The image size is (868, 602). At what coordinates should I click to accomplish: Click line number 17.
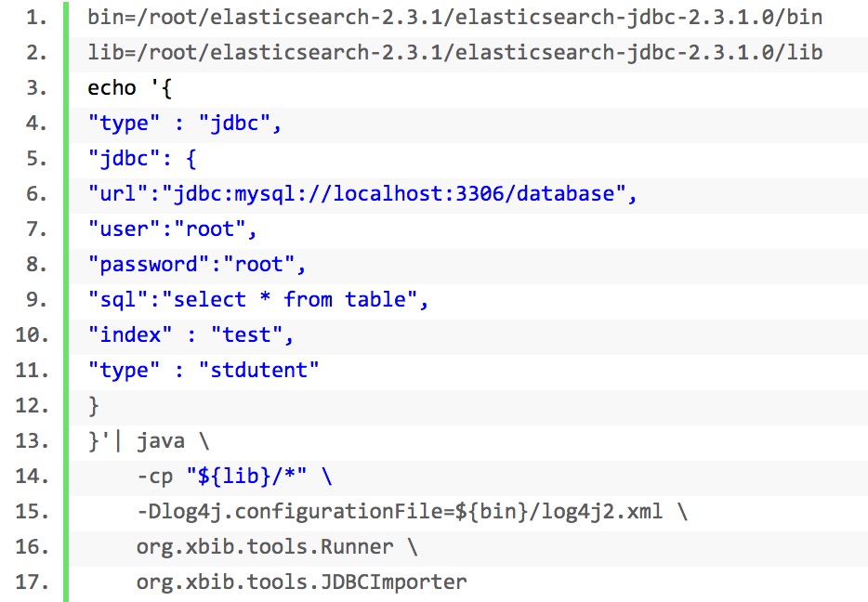click(33, 582)
